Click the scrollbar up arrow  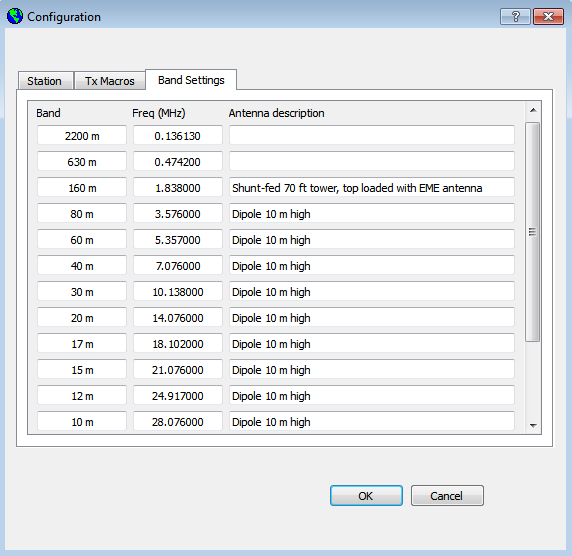tap(533, 110)
